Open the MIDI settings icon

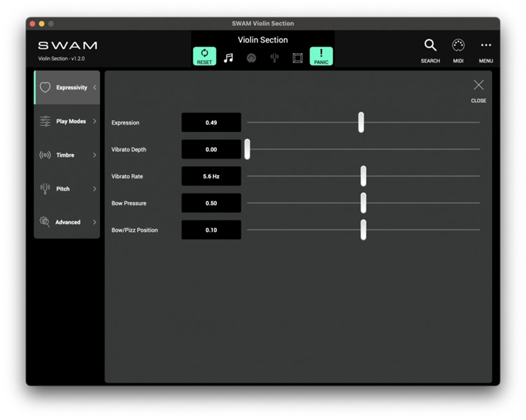tap(459, 50)
